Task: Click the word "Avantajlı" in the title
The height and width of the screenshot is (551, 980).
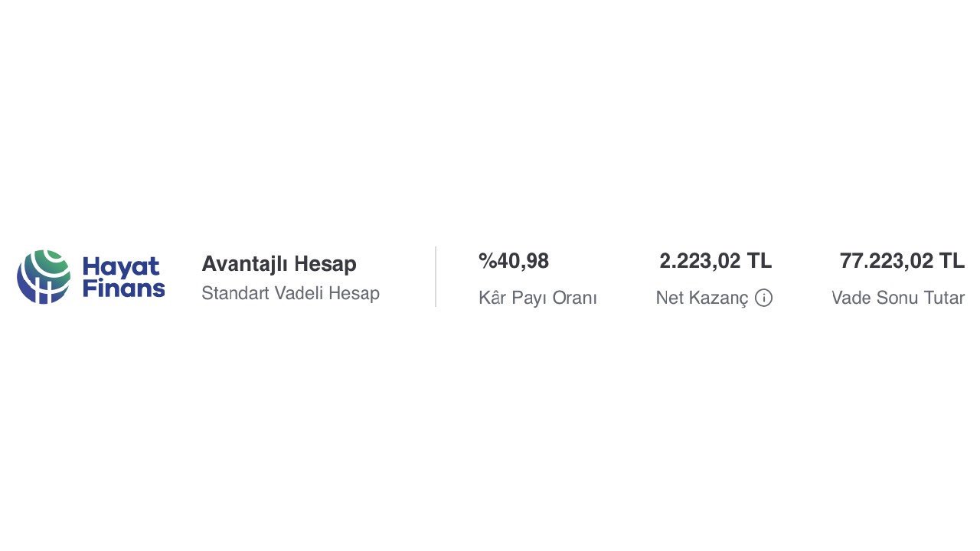Action: (x=245, y=264)
